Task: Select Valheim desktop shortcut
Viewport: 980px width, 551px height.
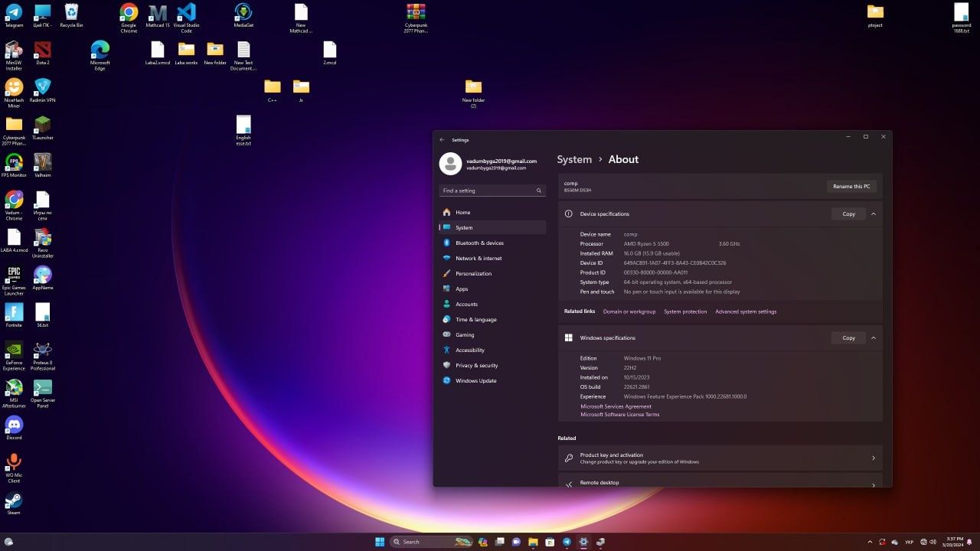Action: pyautogui.click(x=43, y=166)
